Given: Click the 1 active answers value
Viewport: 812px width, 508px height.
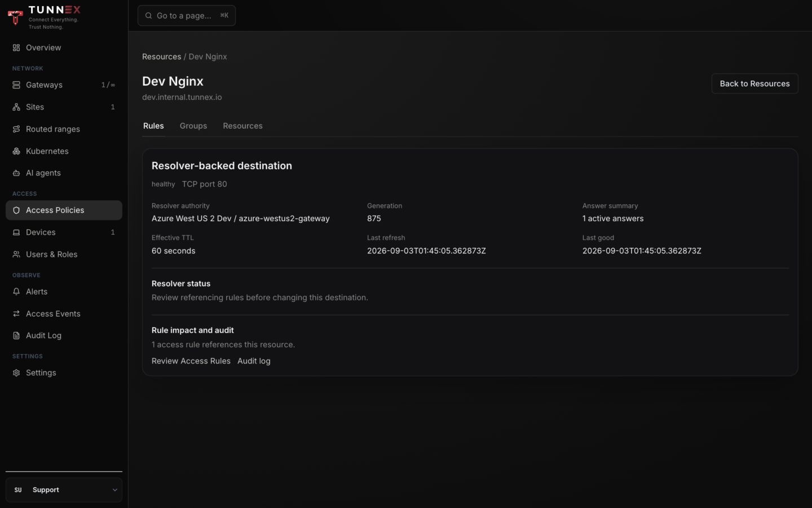Looking at the screenshot, I should pos(613,218).
